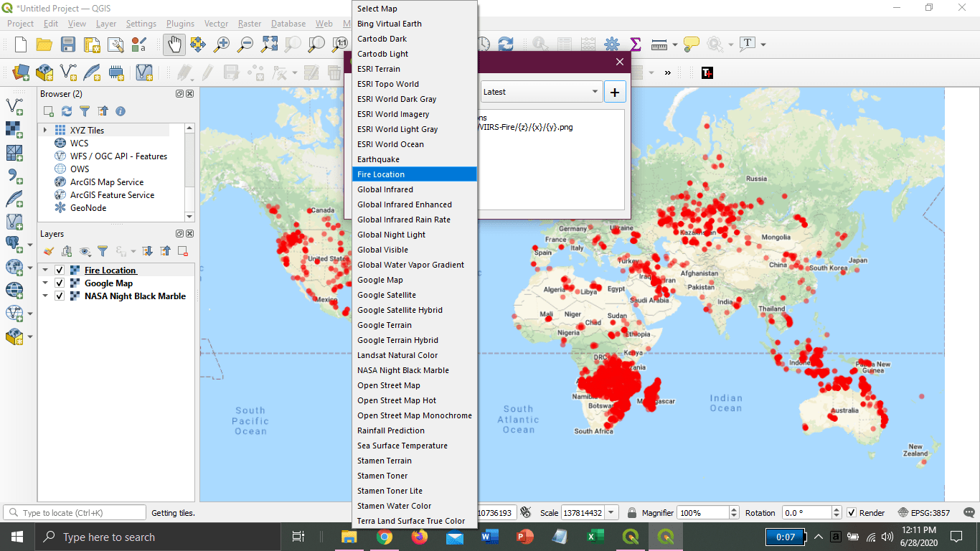This screenshot has width=980, height=551.
Task: Open Chrome from Windows taskbar
Action: click(384, 537)
